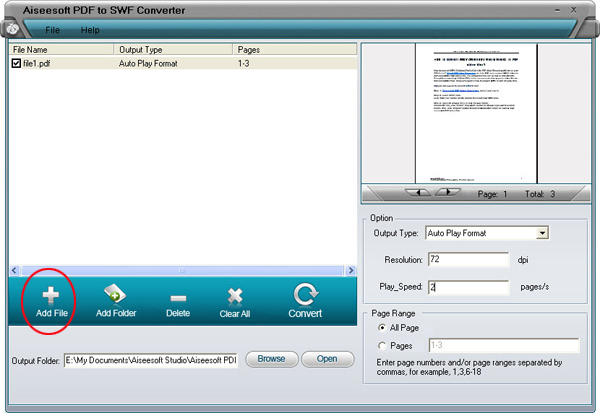600x413 pixels.
Task: Open the File menu
Action: point(52,30)
